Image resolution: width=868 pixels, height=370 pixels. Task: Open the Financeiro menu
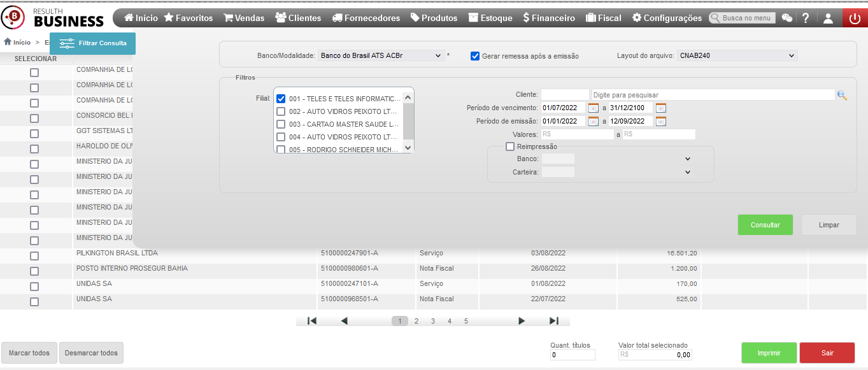(x=548, y=18)
